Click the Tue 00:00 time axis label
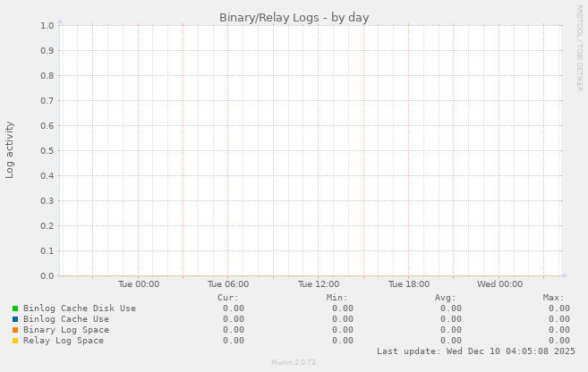This screenshot has width=588, height=372. coord(139,284)
